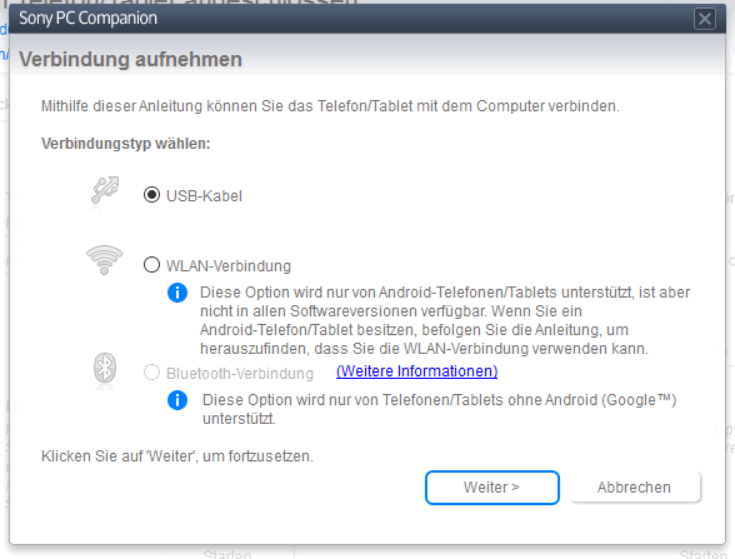Open the Weitere Informationen link
735x559 pixels.
417,371
